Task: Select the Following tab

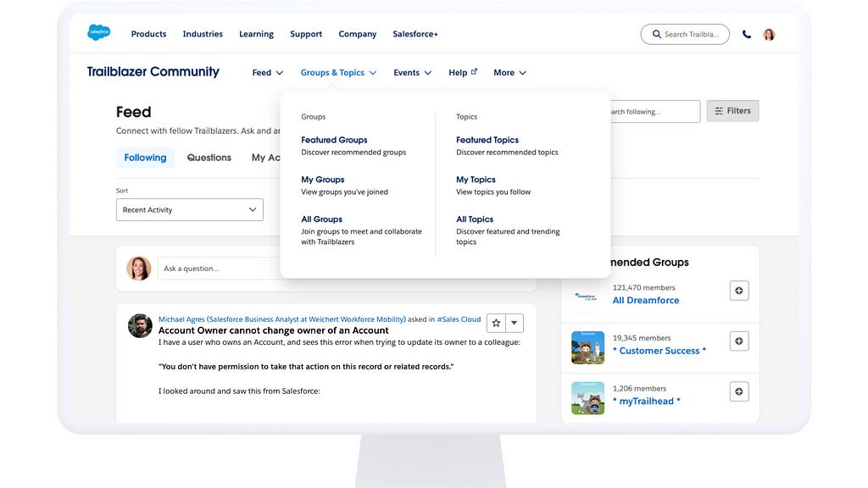Action: click(x=145, y=158)
